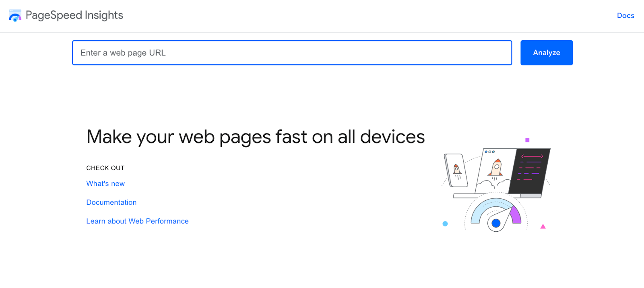Click the "PageSpeed Insights" title text

[x=74, y=15]
